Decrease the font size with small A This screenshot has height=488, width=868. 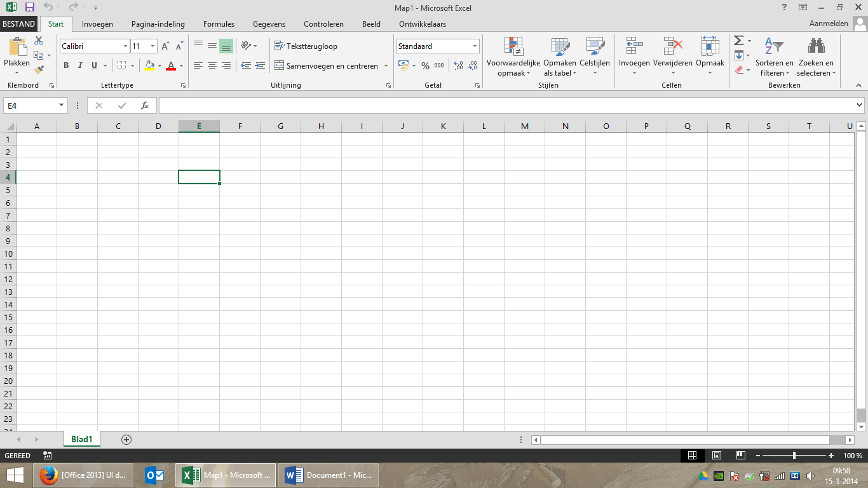tap(179, 46)
